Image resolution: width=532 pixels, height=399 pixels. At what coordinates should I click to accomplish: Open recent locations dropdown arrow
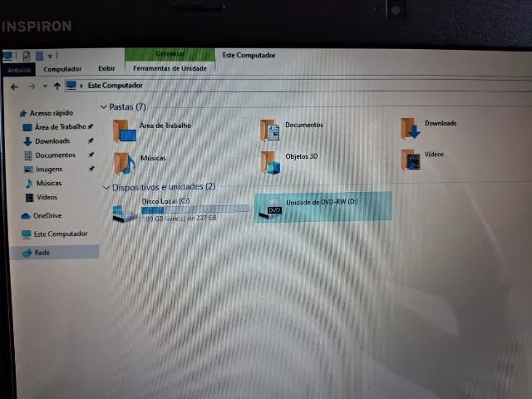[x=45, y=86]
